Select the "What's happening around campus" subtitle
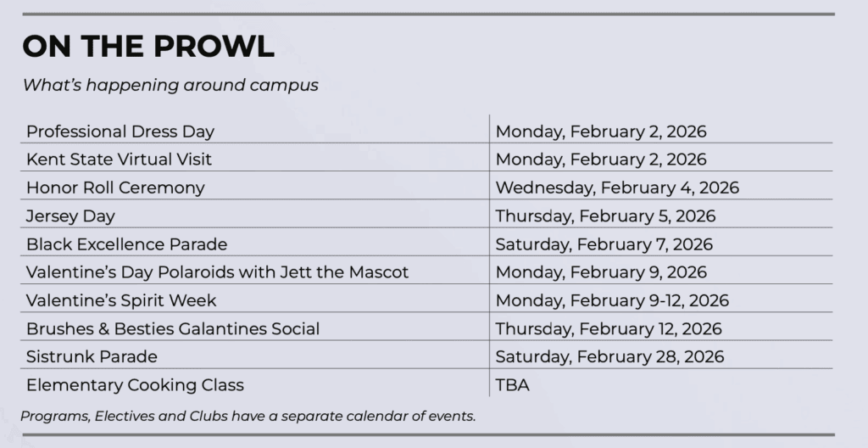868x448 pixels. click(x=170, y=85)
